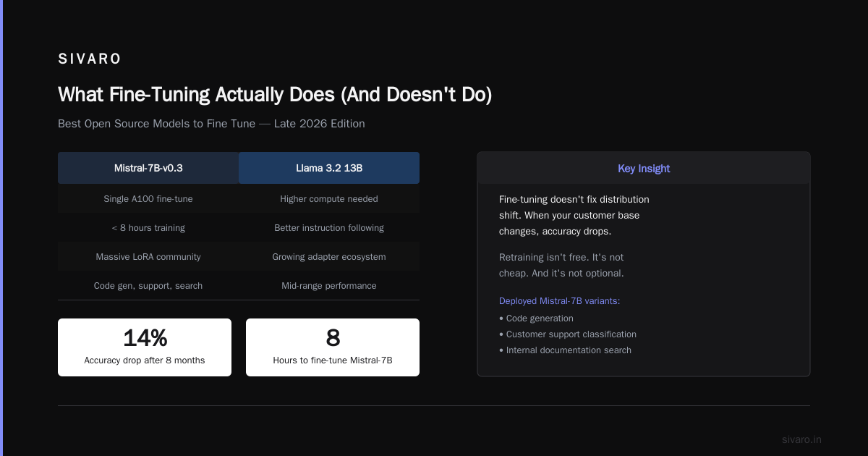Viewport: 868px width, 456px height.
Task: Click the Code generation bullet item
Action: click(x=536, y=318)
